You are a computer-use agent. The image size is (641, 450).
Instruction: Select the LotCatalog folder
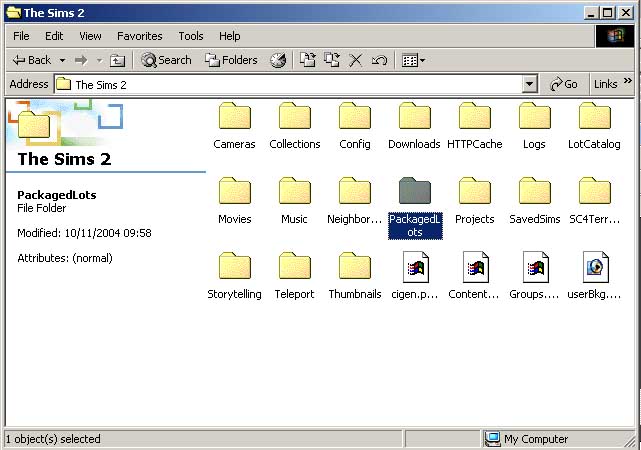tap(594, 126)
